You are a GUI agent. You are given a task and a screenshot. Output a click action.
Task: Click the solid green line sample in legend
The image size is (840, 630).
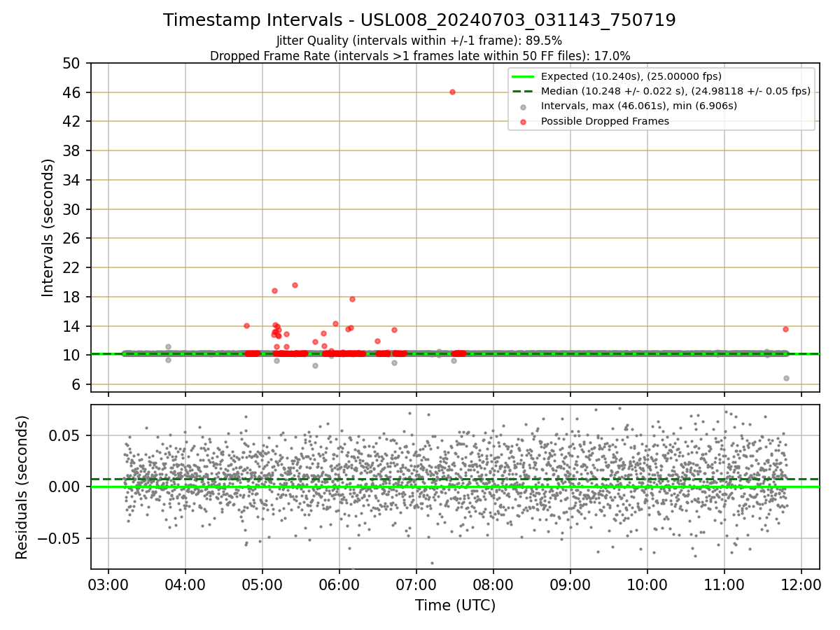(524, 76)
